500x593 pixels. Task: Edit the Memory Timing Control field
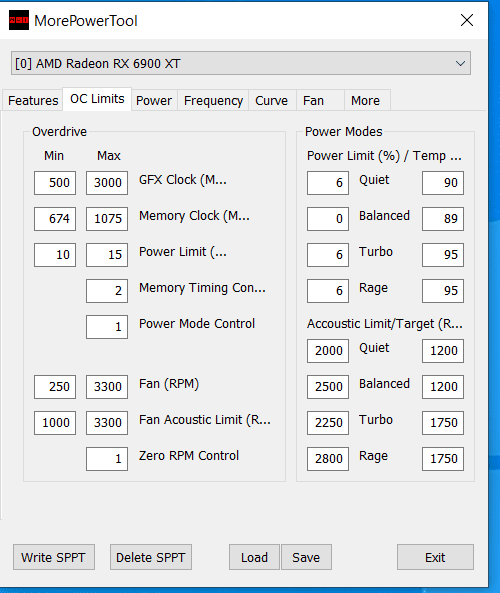[107, 291]
